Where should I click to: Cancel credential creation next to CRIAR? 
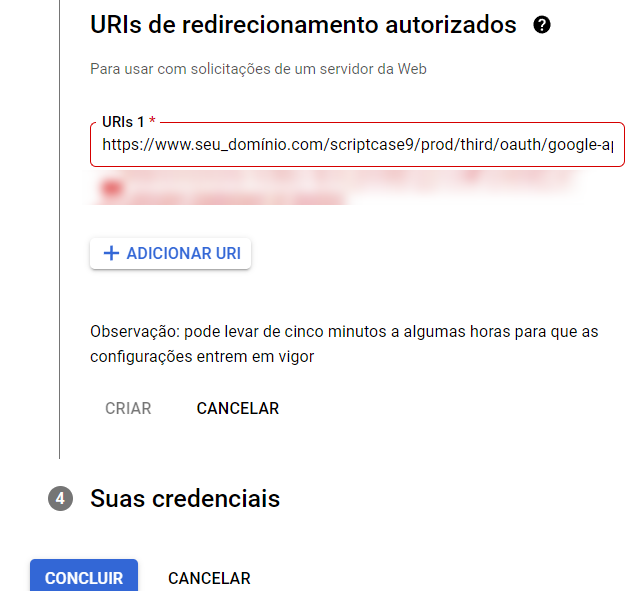click(238, 408)
